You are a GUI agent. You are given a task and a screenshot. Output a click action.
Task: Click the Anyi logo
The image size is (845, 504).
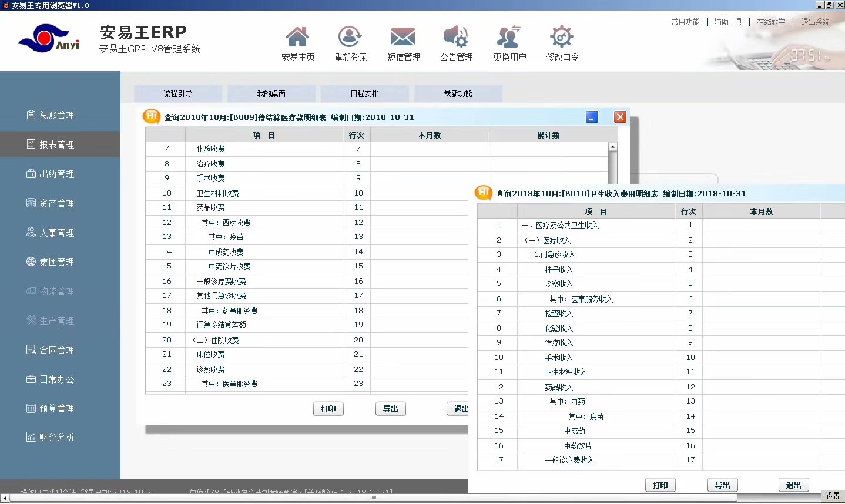click(49, 39)
